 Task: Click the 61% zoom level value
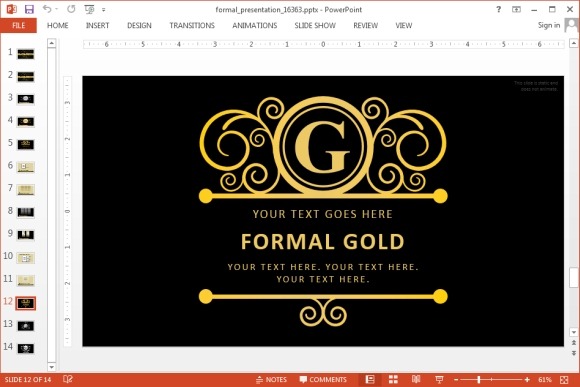tap(545, 380)
